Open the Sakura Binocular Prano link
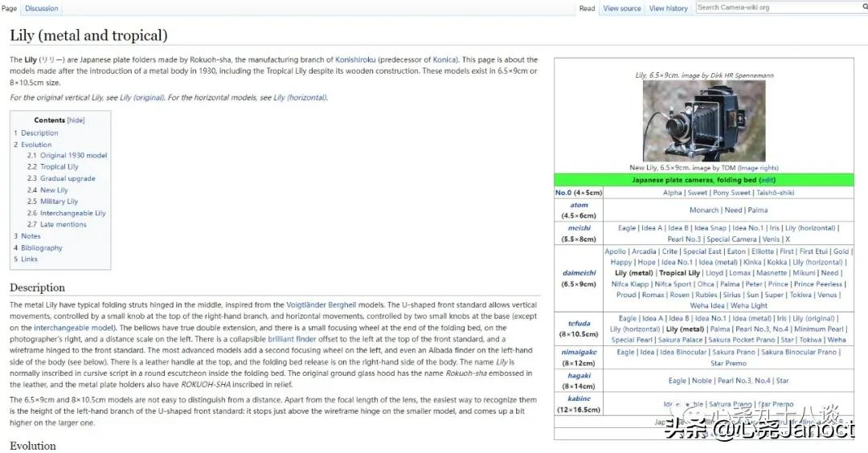 click(799, 352)
